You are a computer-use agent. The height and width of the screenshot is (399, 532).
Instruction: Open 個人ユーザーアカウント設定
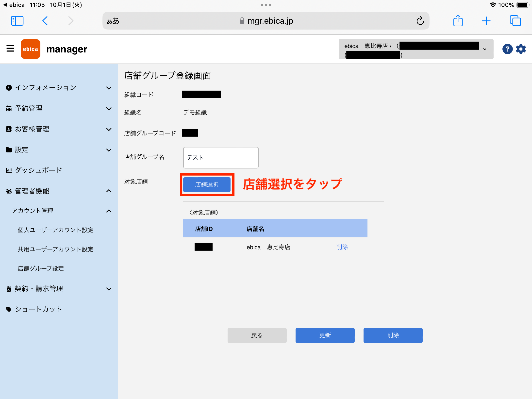coord(56,230)
